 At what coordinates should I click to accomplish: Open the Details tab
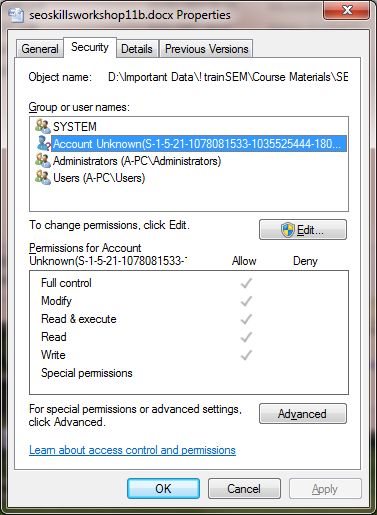point(137,49)
